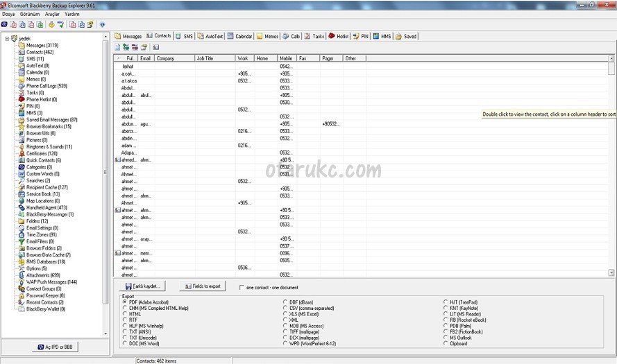Viewport: 617px width, 364px height.
Task: Select Clipboard export option
Action: [446, 343]
